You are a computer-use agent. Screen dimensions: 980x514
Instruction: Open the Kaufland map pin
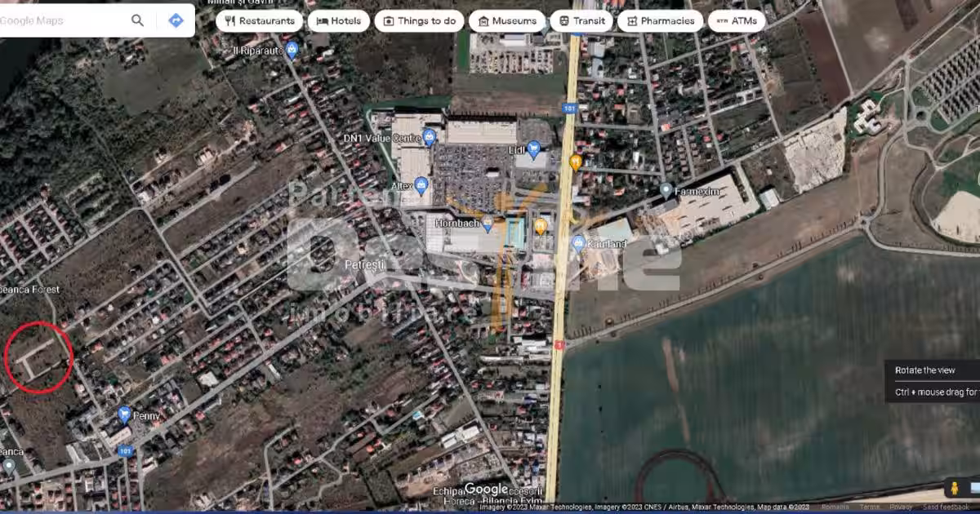point(578,242)
